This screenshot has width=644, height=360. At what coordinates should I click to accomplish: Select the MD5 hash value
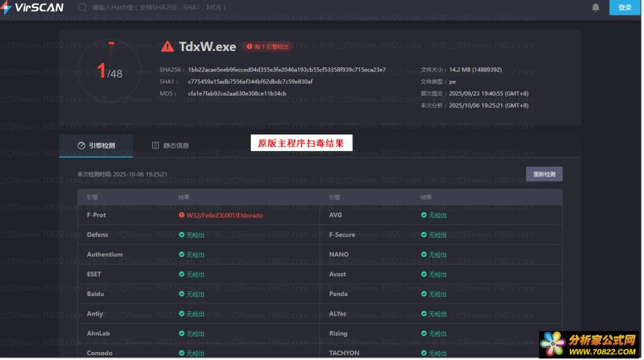237,93
